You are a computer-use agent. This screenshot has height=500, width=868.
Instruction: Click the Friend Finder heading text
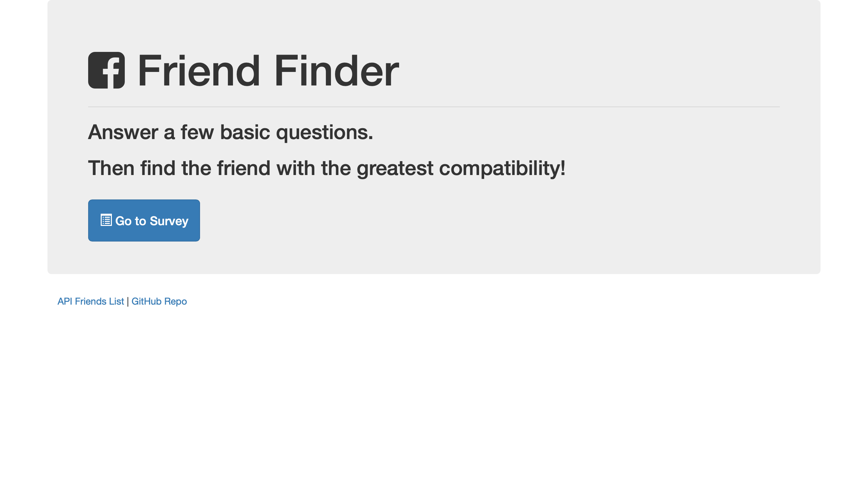pyautogui.click(x=268, y=71)
